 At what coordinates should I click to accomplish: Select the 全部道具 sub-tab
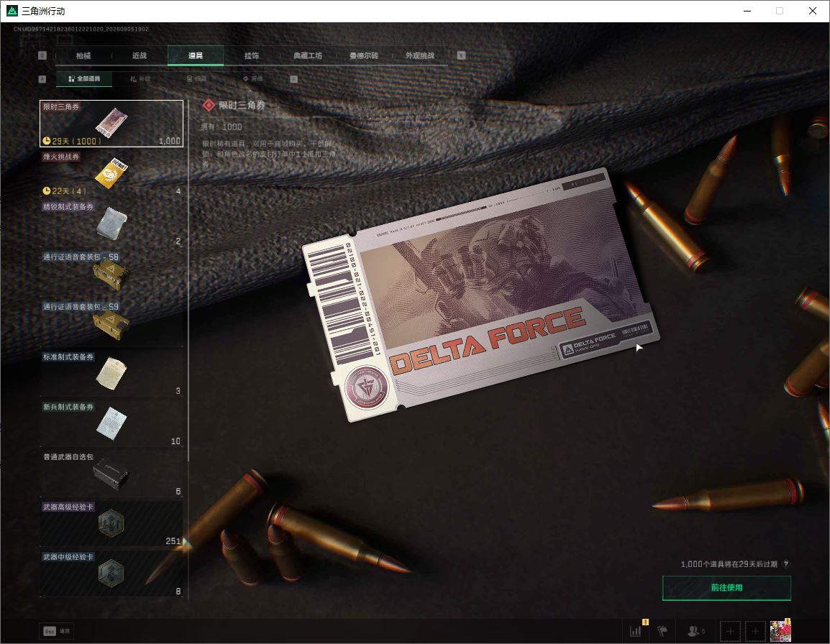(84, 79)
